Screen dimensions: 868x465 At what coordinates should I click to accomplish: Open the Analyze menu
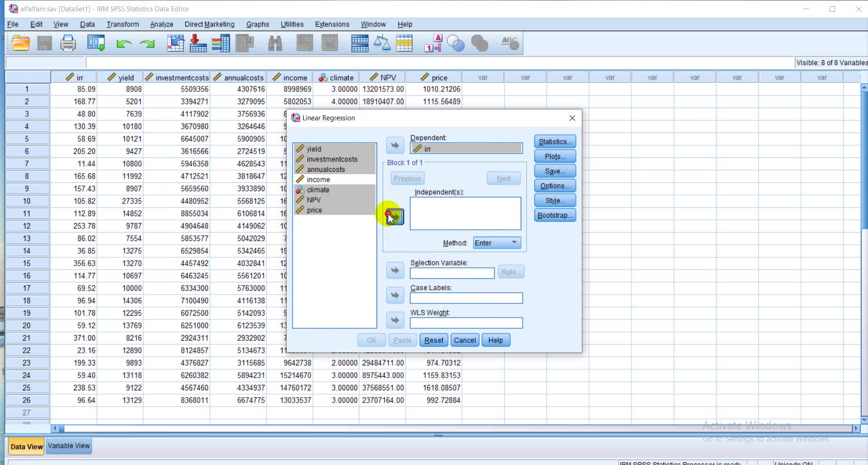coord(161,24)
